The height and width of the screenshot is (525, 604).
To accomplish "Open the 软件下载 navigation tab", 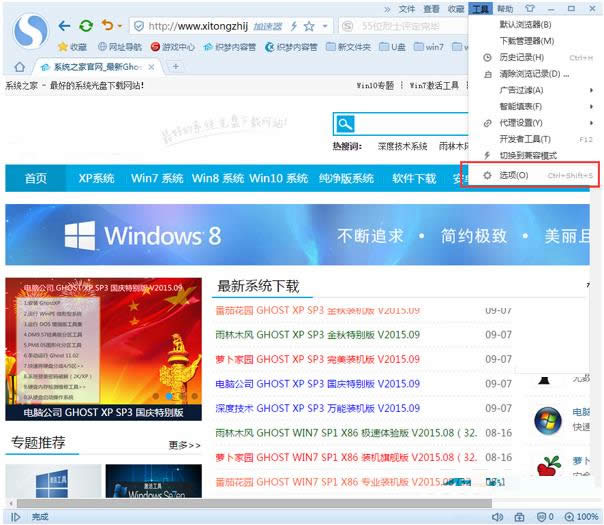I will [x=414, y=178].
